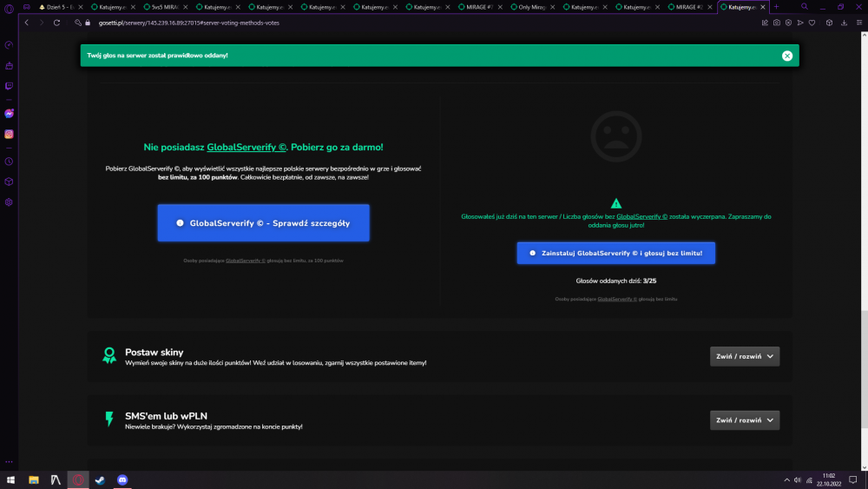The width and height of the screenshot is (868, 489).
Task: Open the Windows Start menu
Action: pos(10,479)
